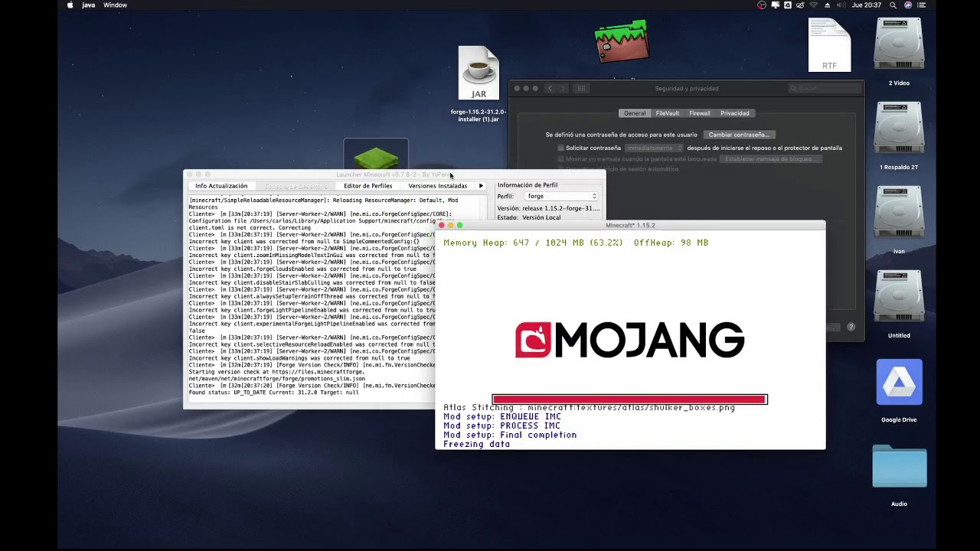980x551 pixels.
Task: Click help question mark in preferences window
Action: tap(851, 327)
